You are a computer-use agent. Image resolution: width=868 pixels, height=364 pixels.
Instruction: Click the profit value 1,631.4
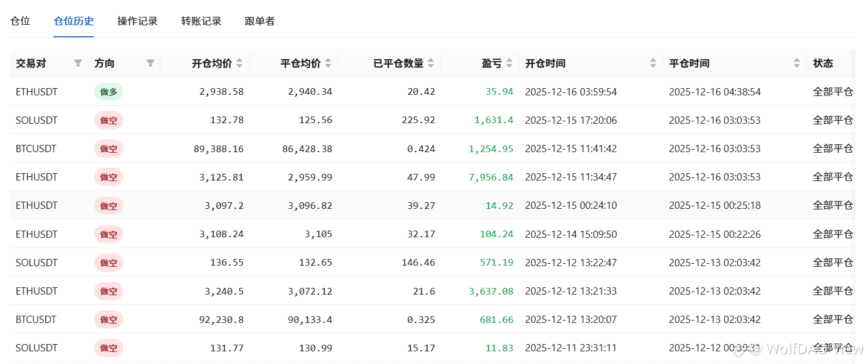tap(494, 120)
